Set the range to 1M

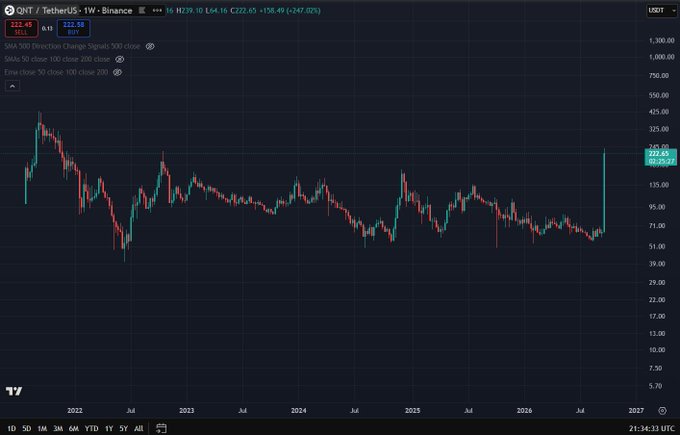coord(42,428)
